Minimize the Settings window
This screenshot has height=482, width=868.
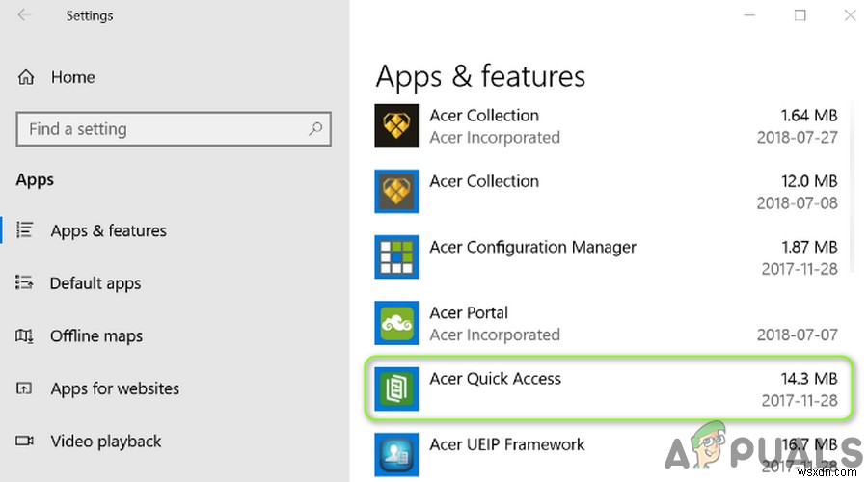click(749, 14)
